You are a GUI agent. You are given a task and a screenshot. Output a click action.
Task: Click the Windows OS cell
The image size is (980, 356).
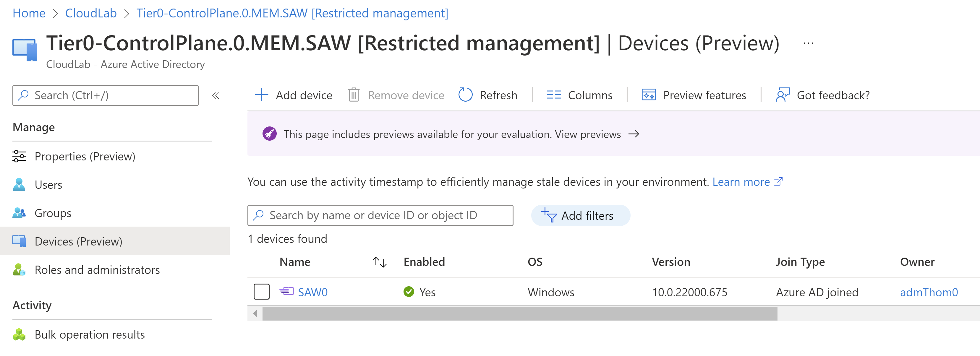[551, 292]
